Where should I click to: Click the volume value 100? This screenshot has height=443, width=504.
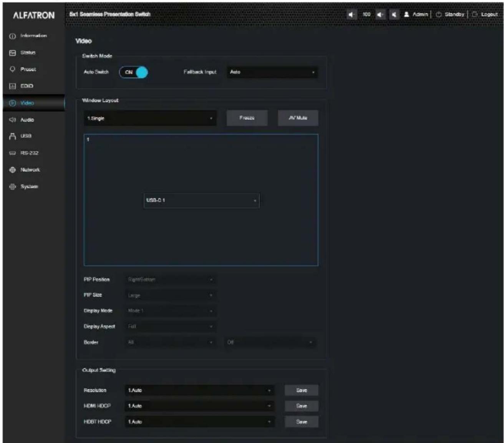[366, 15]
